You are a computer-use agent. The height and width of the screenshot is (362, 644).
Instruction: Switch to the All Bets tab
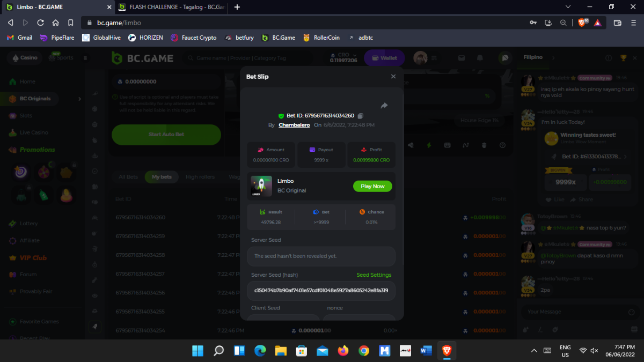[128, 177]
